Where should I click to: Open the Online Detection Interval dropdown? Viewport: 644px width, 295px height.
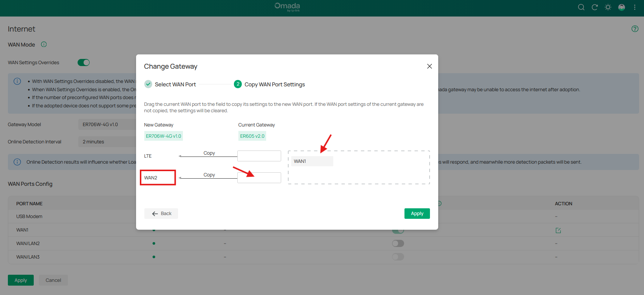107,141
